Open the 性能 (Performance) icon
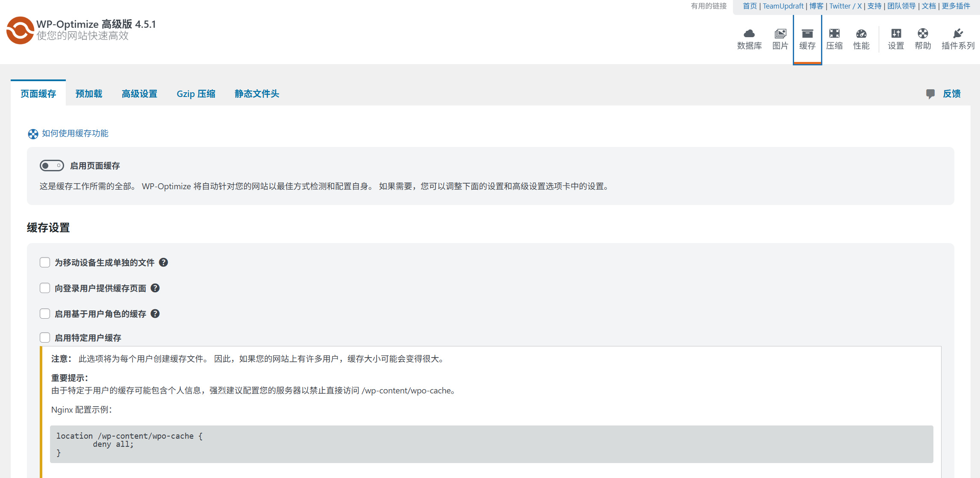The height and width of the screenshot is (478, 980). (x=862, y=38)
